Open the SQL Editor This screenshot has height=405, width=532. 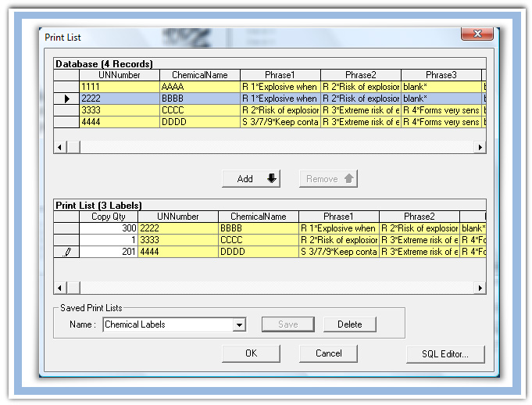(x=445, y=353)
